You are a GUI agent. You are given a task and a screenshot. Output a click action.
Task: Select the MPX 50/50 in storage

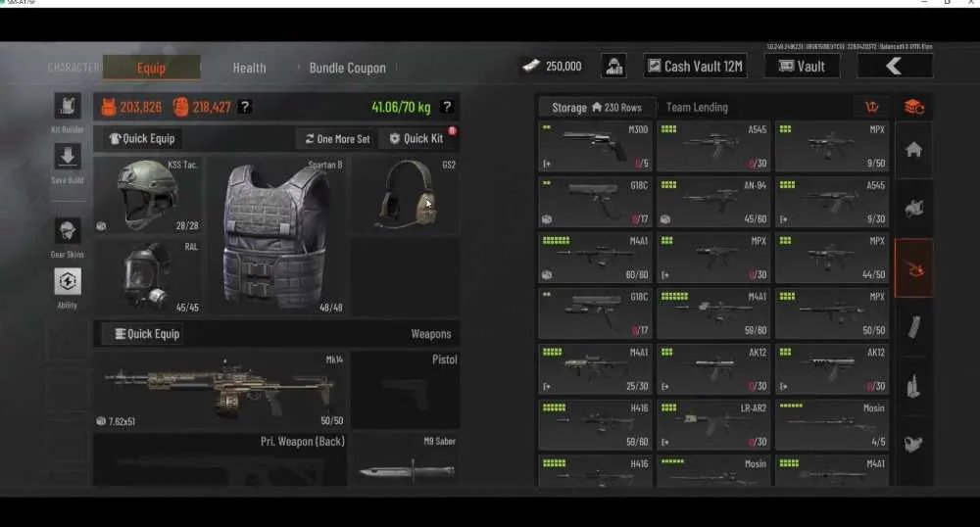[832, 313]
